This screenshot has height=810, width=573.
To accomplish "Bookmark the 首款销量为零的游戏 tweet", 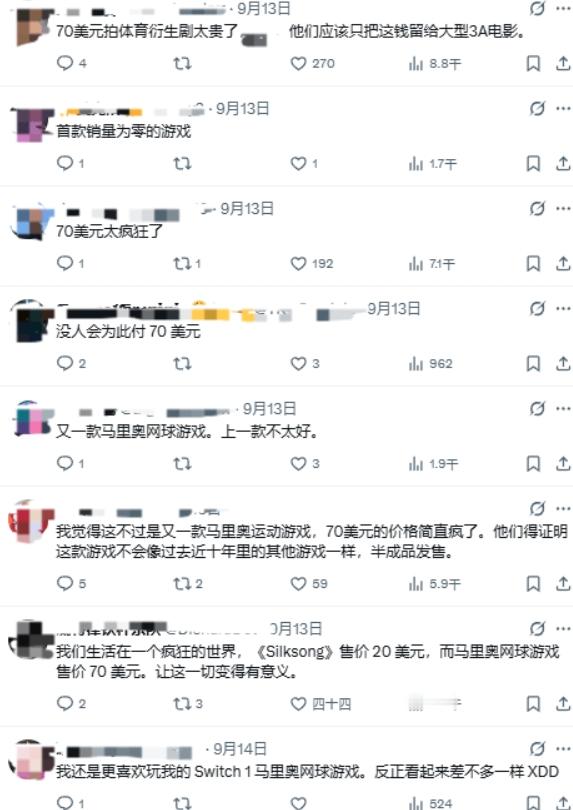I will click(x=533, y=163).
